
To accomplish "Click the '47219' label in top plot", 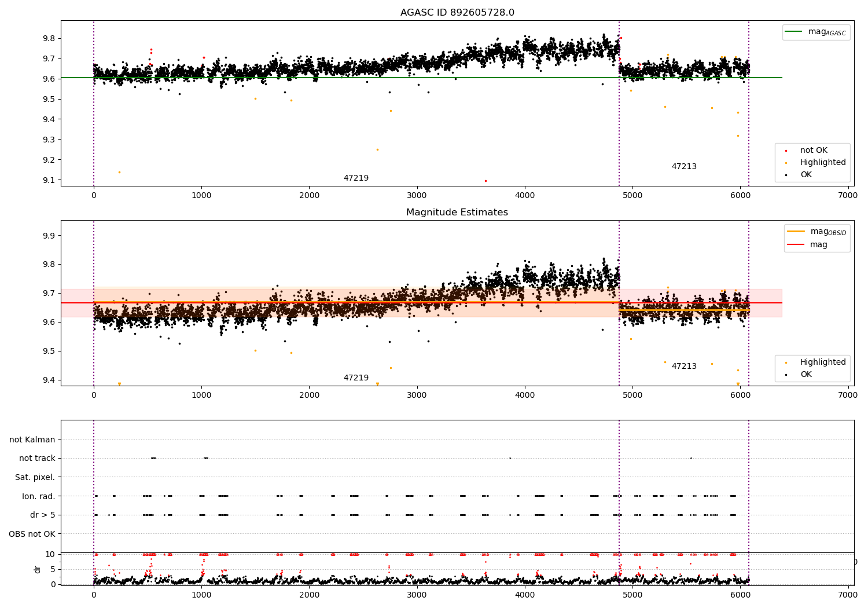I will [x=356, y=178].
